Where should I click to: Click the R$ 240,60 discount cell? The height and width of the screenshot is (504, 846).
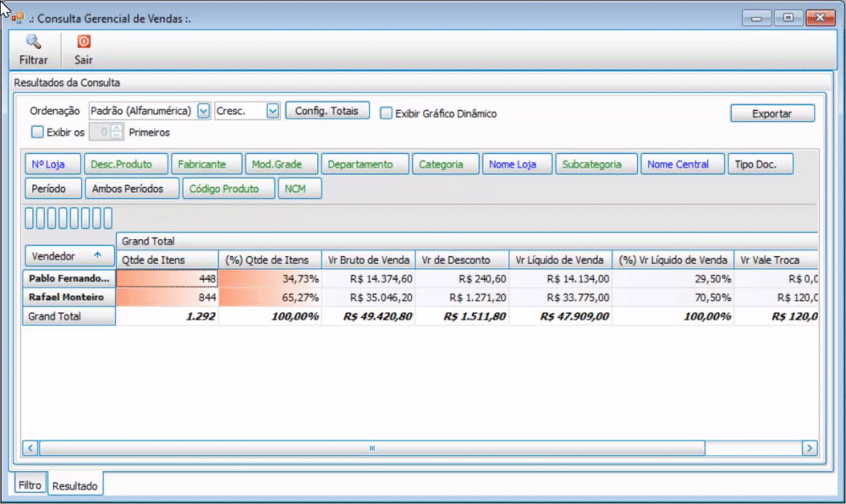462,278
